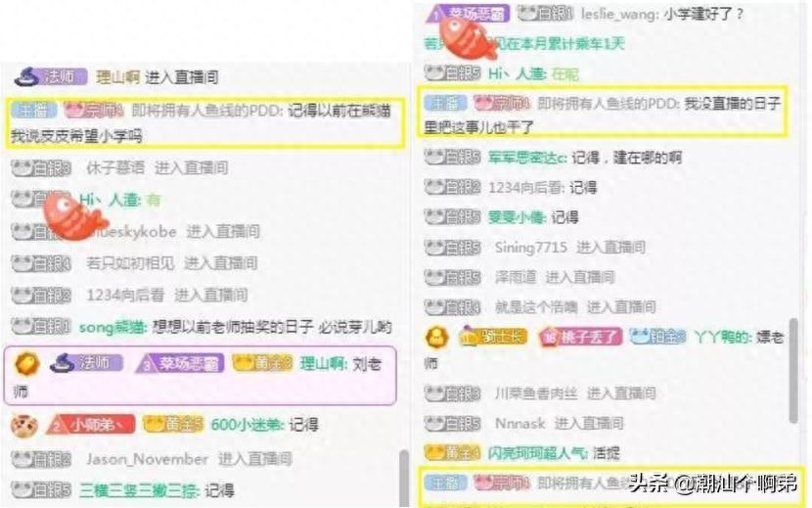Click the 铂金 badge before YY鸭的
812x508 pixels.
pos(657,338)
